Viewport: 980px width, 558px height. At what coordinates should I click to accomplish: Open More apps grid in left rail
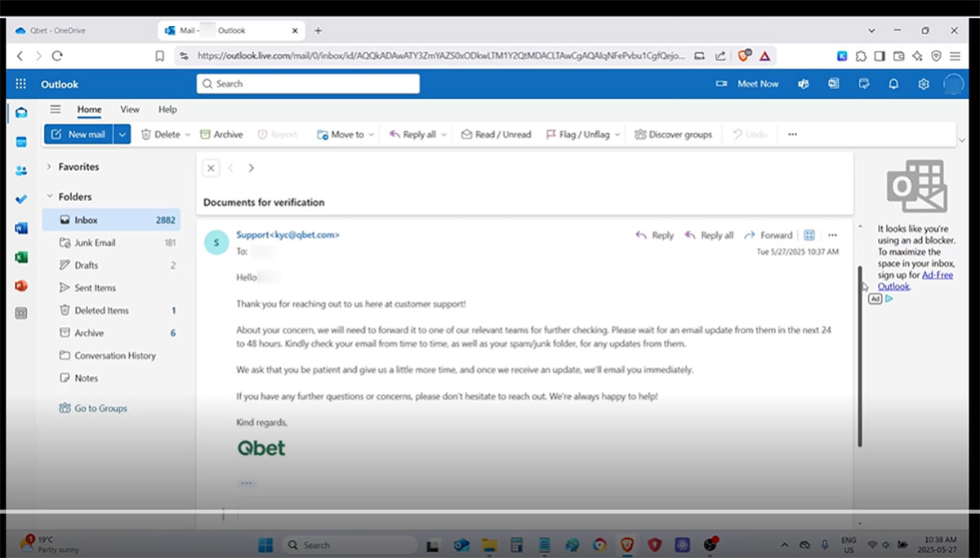point(21,313)
